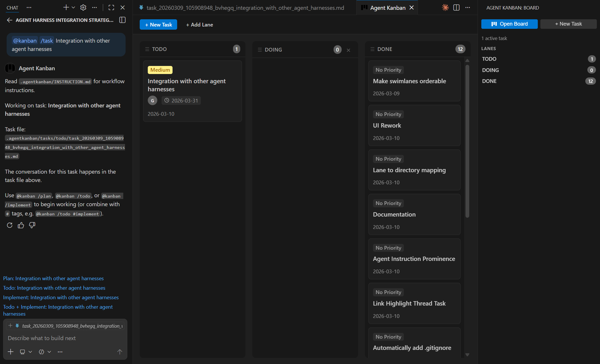Click the new chat plus icon

tap(66, 7)
